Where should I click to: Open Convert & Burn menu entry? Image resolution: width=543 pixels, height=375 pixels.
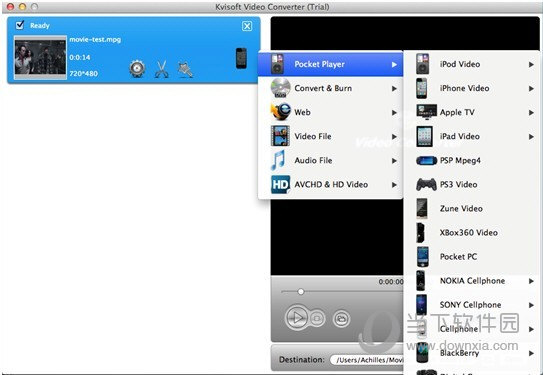click(x=331, y=88)
